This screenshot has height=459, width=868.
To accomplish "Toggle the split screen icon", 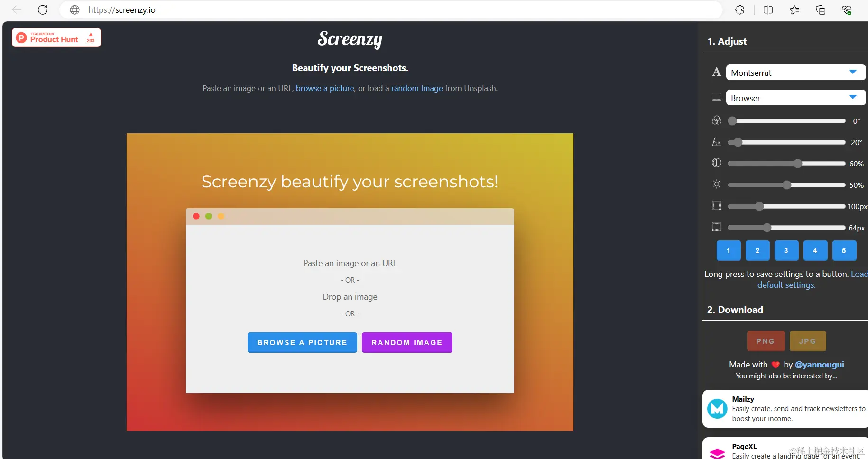I will click(768, 9).
